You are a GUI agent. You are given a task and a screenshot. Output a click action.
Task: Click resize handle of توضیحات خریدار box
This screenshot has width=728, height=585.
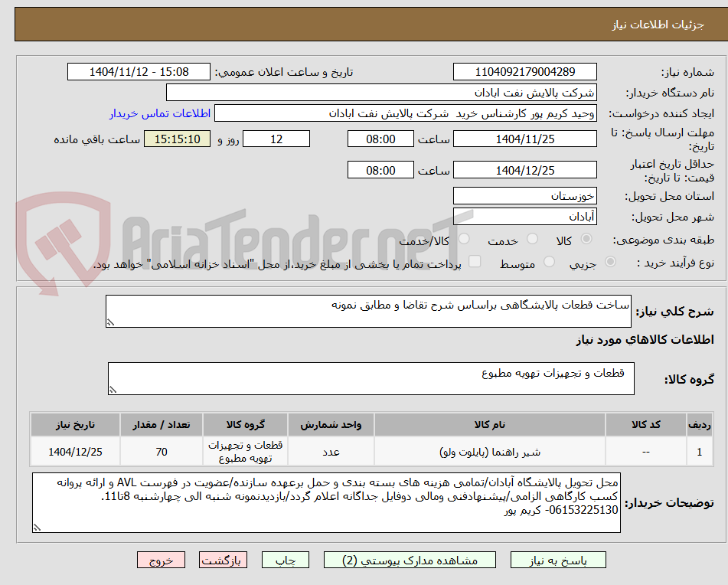(38, 528)
